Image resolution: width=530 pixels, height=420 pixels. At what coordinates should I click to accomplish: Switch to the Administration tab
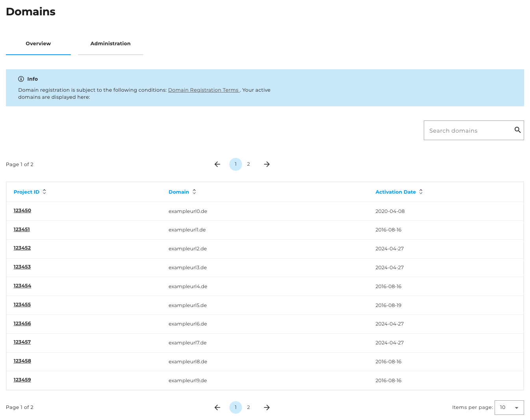click(110, 44)
